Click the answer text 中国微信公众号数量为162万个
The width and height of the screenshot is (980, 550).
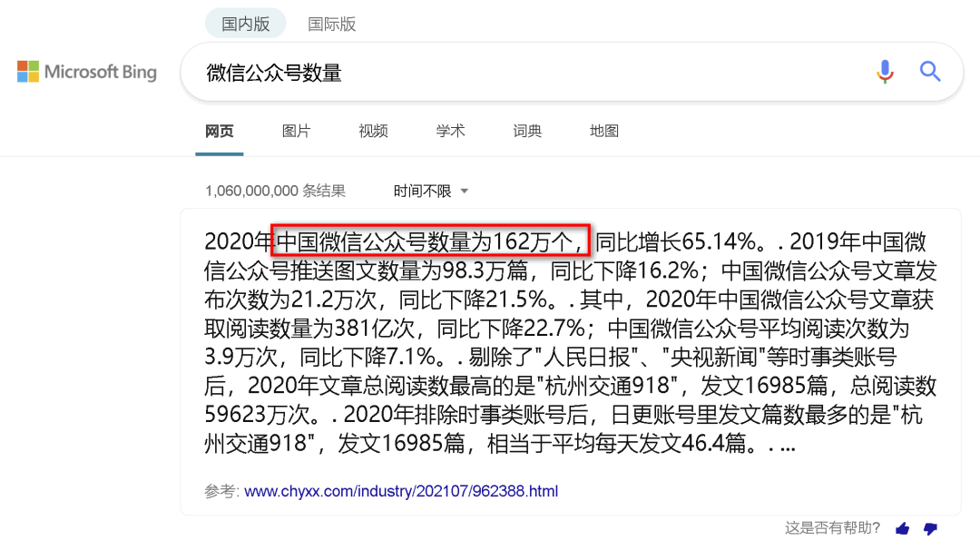click(431, 241)
